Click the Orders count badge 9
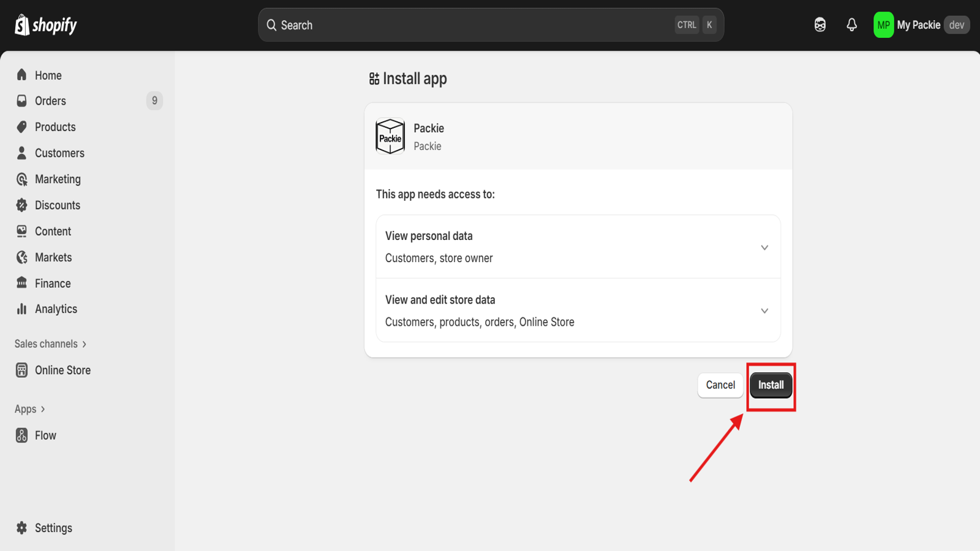Screen dimensions: 980x551 [154, 100]
